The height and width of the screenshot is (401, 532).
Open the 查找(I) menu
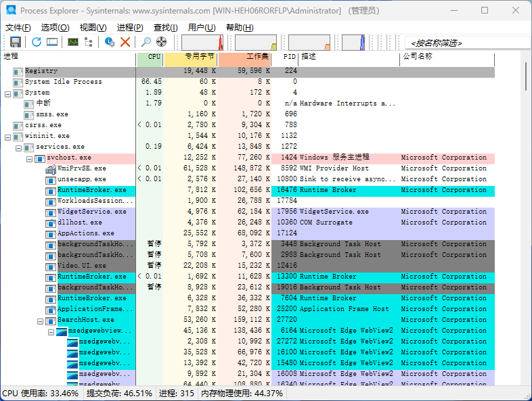coord(166,28)
